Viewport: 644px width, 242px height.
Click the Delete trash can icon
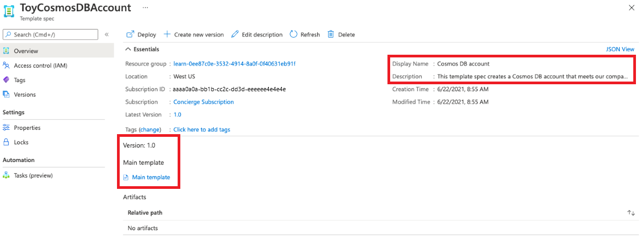pos(331,34)
